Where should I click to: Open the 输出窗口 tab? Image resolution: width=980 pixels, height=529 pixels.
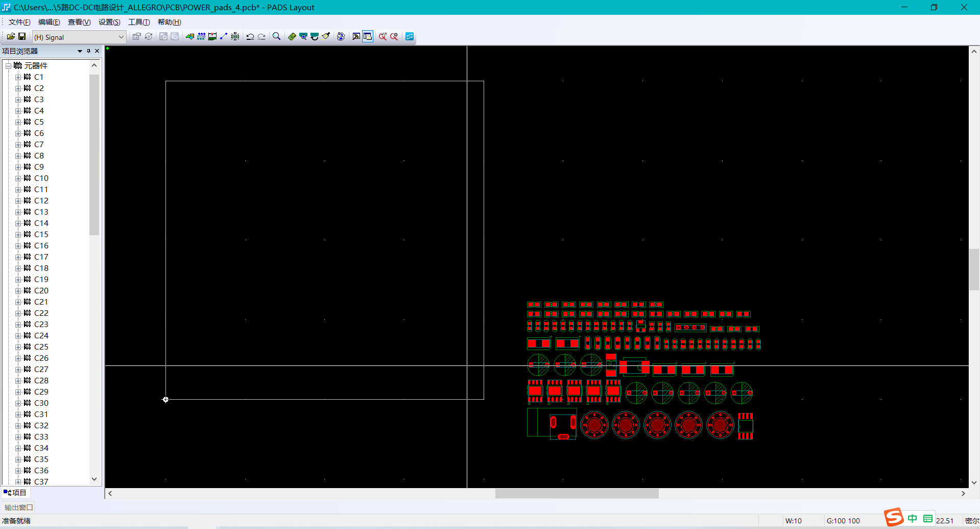click(18, 508)
